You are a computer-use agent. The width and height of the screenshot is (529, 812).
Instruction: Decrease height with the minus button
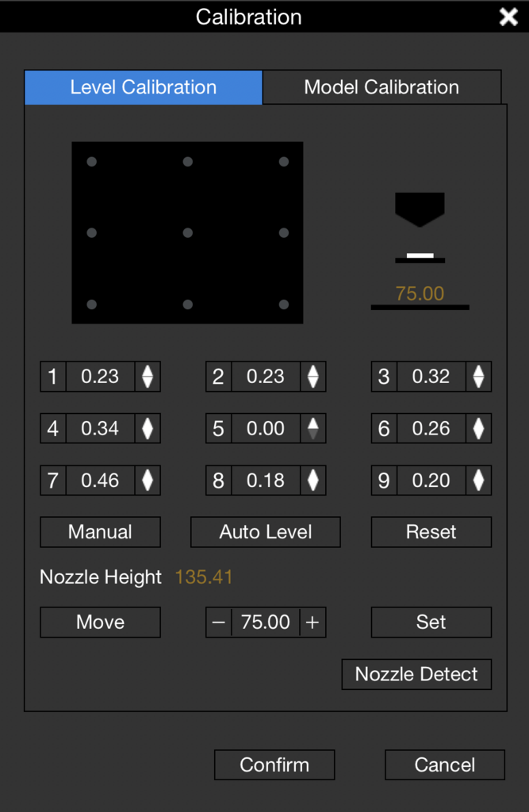click(x=219, y=622)
